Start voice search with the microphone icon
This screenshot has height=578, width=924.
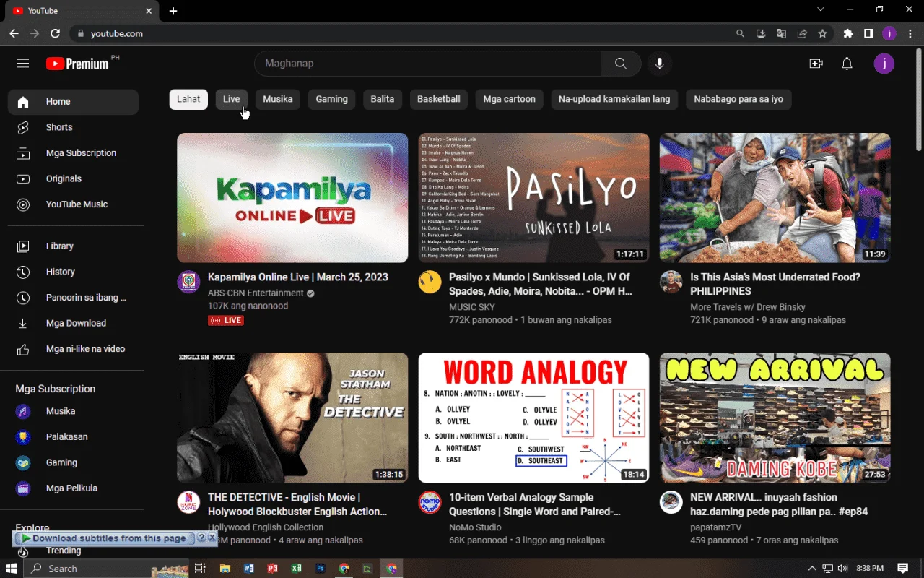pyautogui.click(x=659, y=64)
